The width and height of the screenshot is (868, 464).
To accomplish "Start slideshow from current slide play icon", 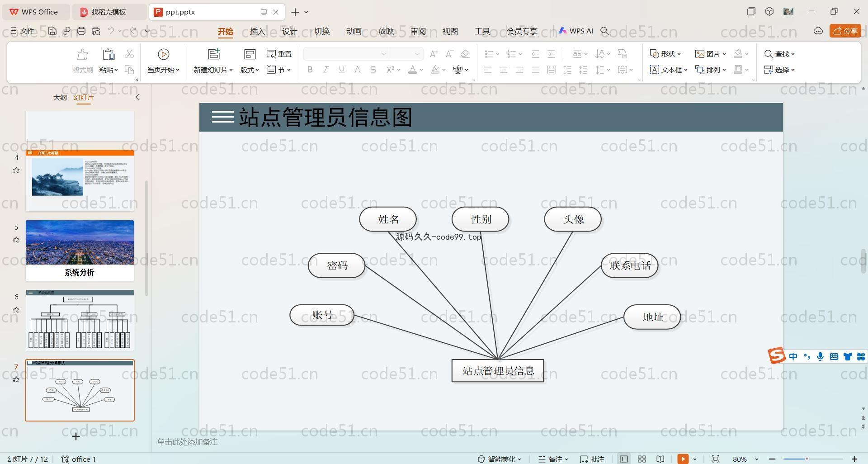I will pyautogui.click(x=163, y=54).
